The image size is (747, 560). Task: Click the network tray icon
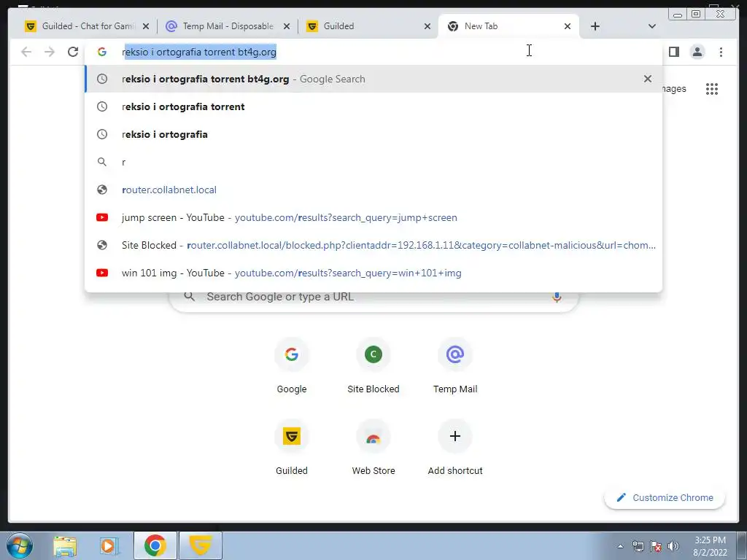638,547
